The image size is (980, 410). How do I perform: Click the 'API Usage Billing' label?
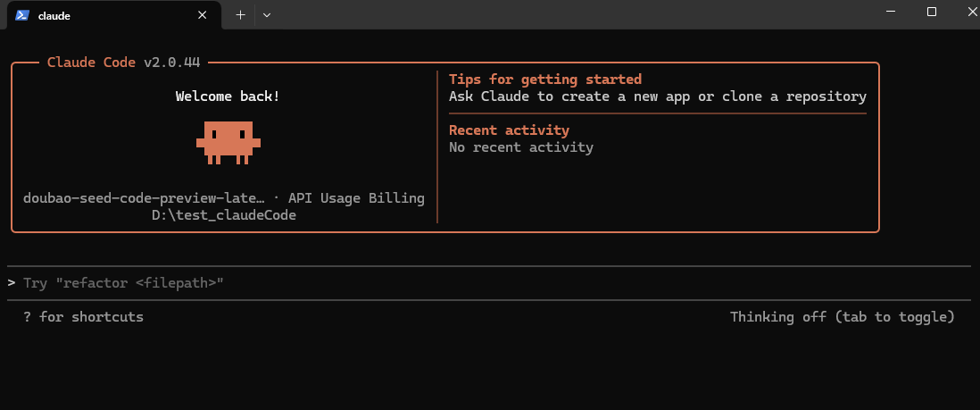click(x=356, y=198)
